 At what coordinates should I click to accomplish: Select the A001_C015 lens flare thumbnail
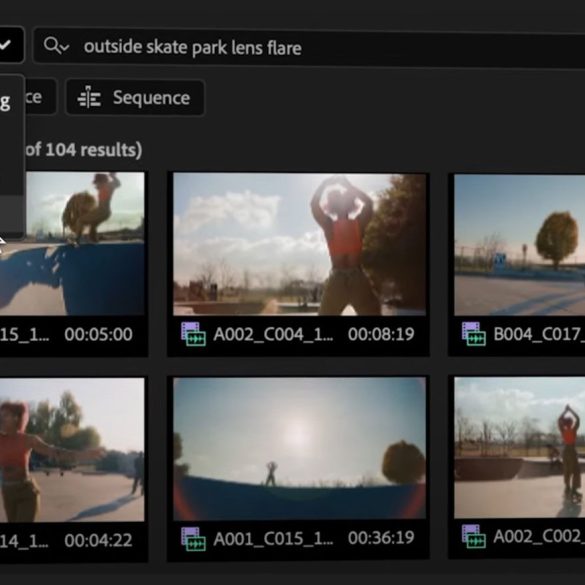[299, 448]
